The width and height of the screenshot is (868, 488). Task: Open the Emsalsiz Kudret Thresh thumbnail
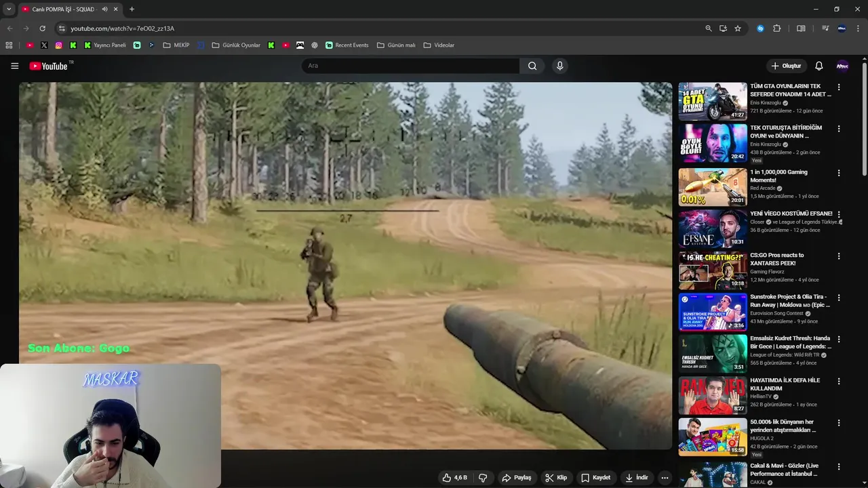click(713, 353)
